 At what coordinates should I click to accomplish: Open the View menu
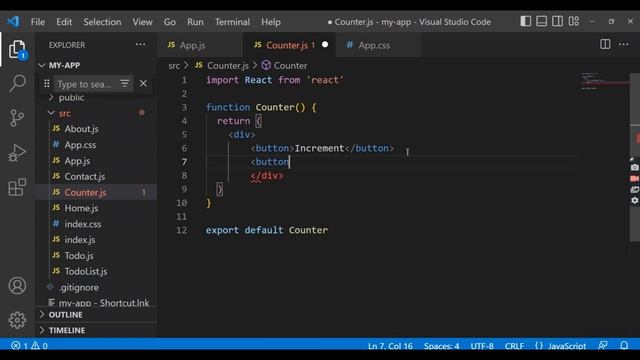pos(142,22)
